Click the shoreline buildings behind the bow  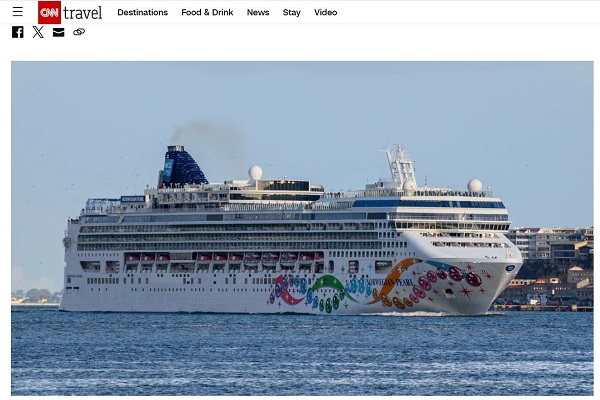coord(551,266)
